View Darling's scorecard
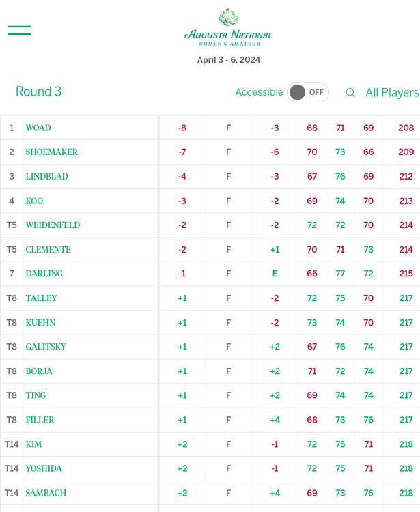 coord(44,274)
